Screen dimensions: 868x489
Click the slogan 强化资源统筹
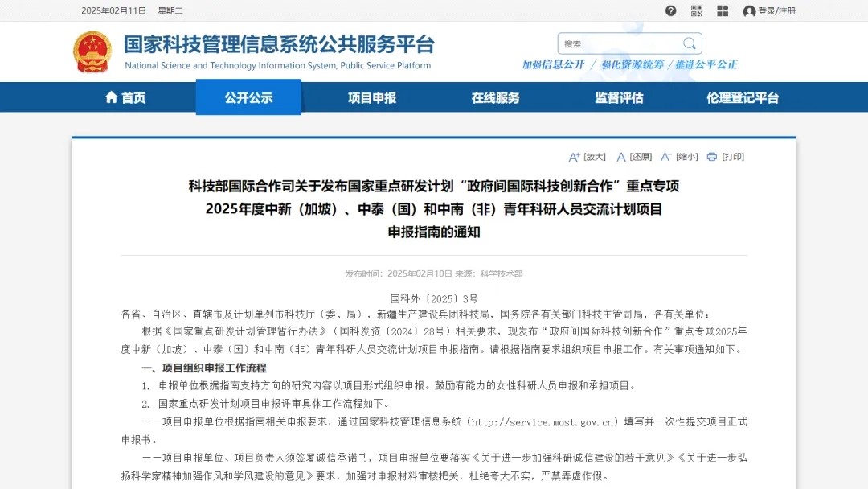[x=633, y=65]
